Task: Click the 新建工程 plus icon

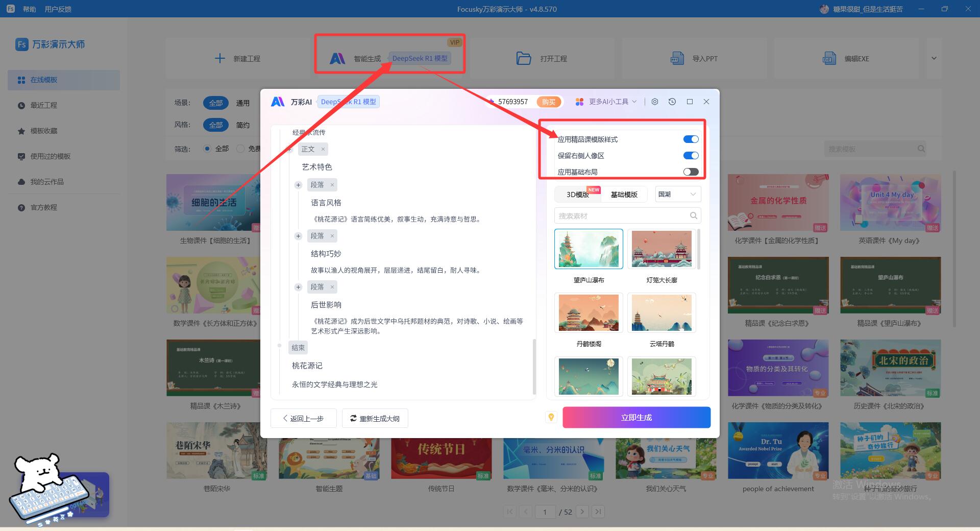Action: pyautogui.click(x=219, y=58)
